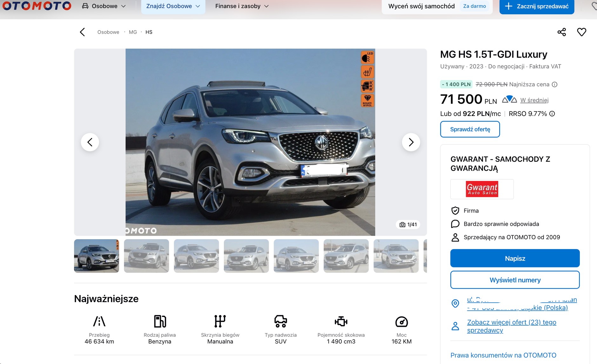The image size is (597, 364).
Task: Click the Typ nadwozia car icon
Action: [x=281, y=321]
